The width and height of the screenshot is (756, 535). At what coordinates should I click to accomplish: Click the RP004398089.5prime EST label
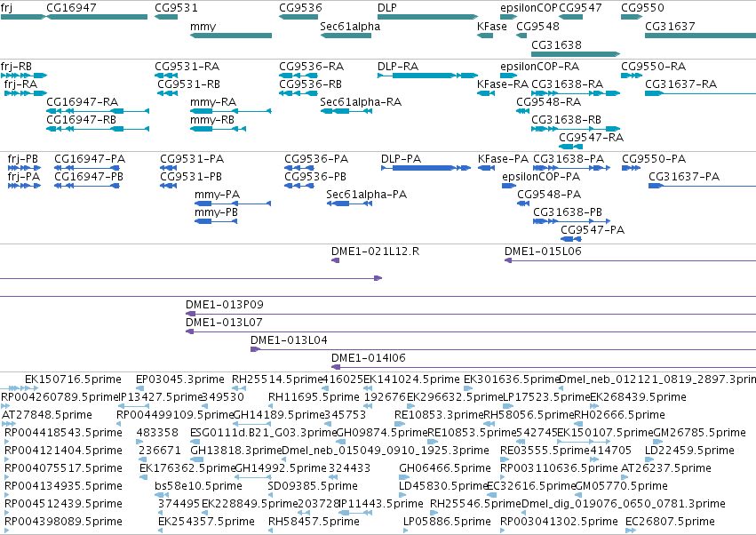click(63, 522)
